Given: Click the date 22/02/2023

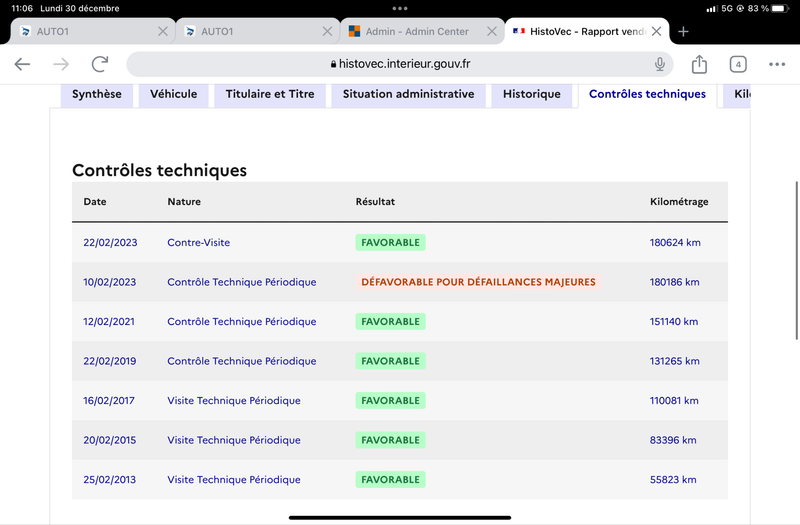Looking at the screenshot, I should [110, 242].
